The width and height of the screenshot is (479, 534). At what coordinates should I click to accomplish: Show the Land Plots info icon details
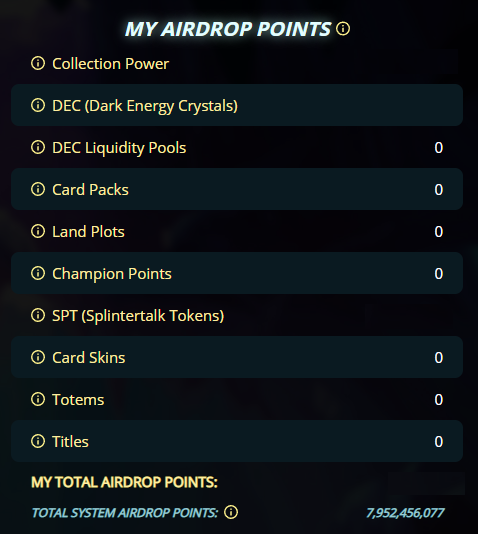tap(38, 231)
